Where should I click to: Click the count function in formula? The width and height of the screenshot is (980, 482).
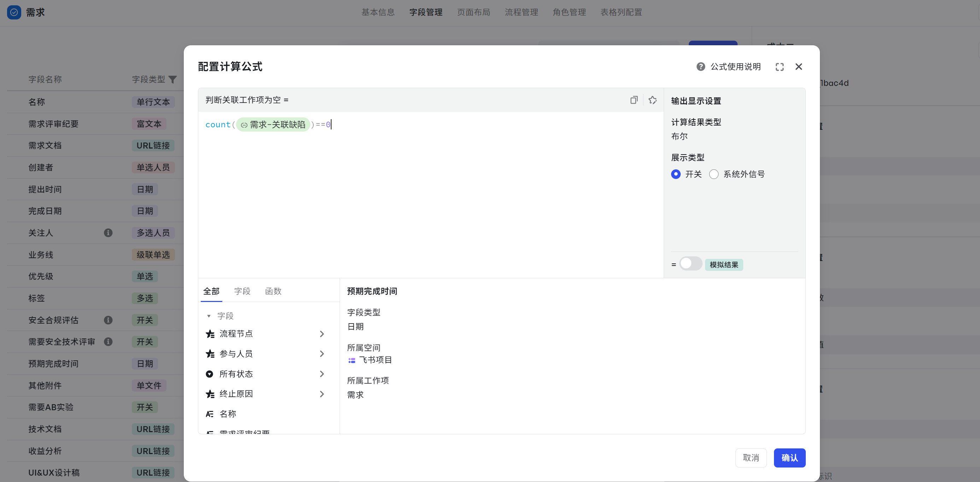[218, 124]
